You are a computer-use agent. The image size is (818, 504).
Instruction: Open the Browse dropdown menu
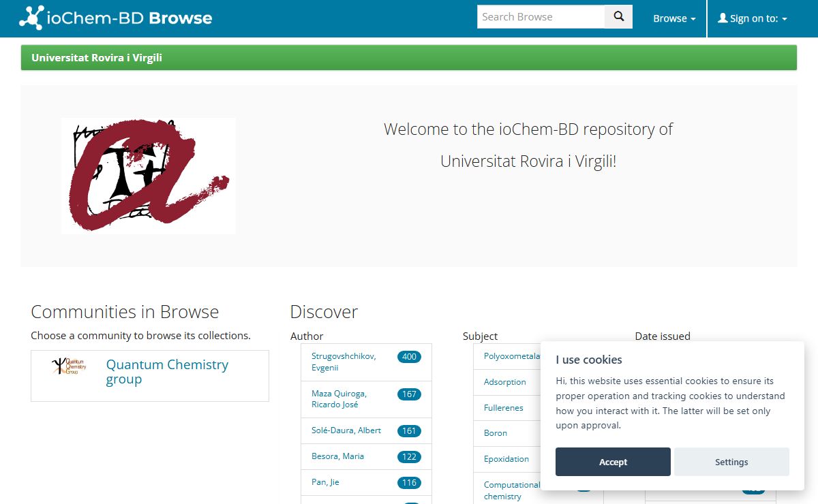click(674, 18)
